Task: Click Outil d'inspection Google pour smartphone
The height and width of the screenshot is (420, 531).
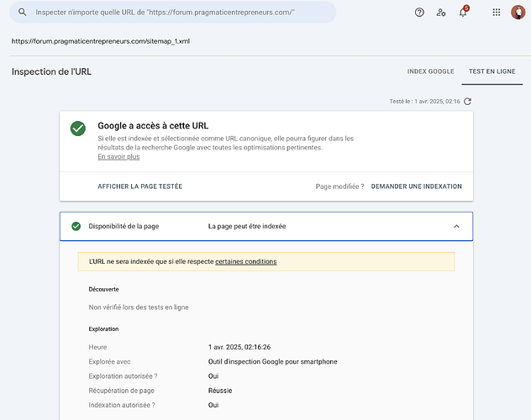Action: (272, 361)
